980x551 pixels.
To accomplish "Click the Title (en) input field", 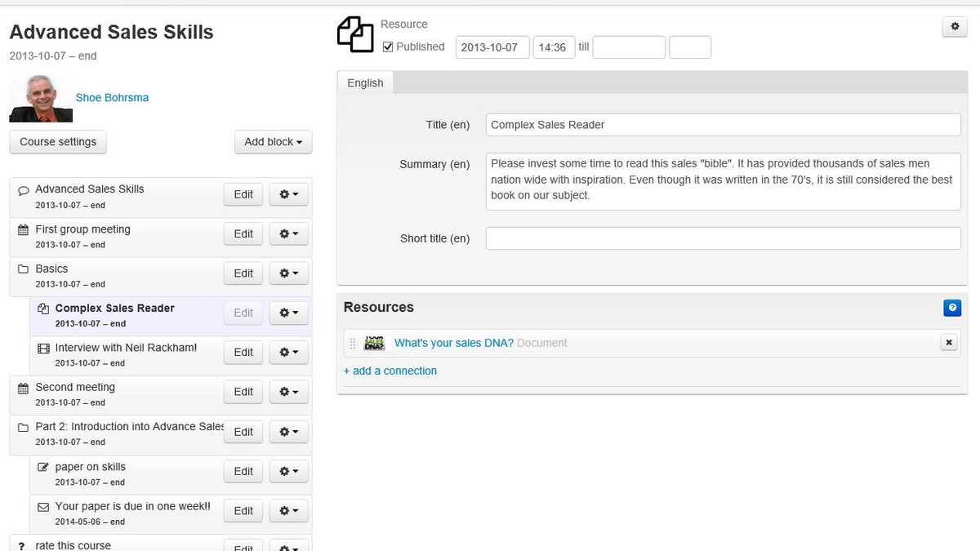I will tap(724, 125).
